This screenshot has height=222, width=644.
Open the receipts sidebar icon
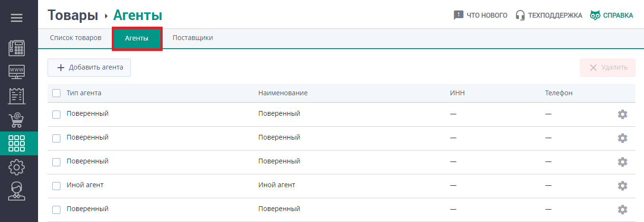click(17, 96)
